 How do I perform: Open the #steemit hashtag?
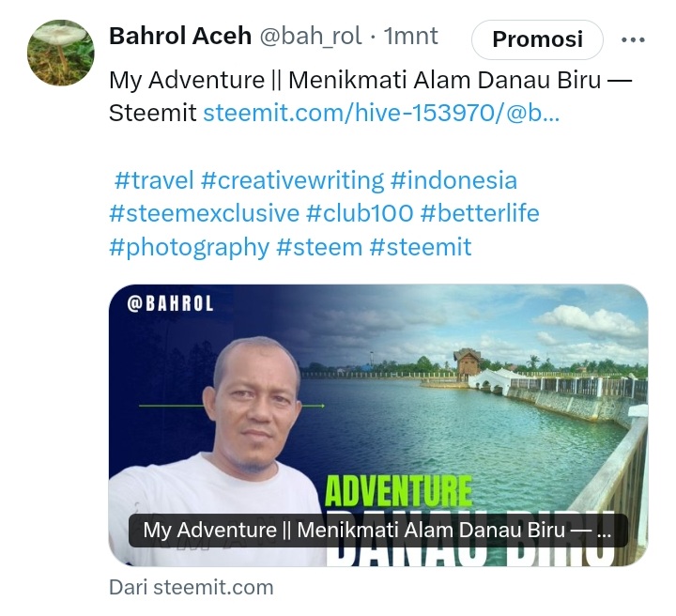click(x=421, y=247)
